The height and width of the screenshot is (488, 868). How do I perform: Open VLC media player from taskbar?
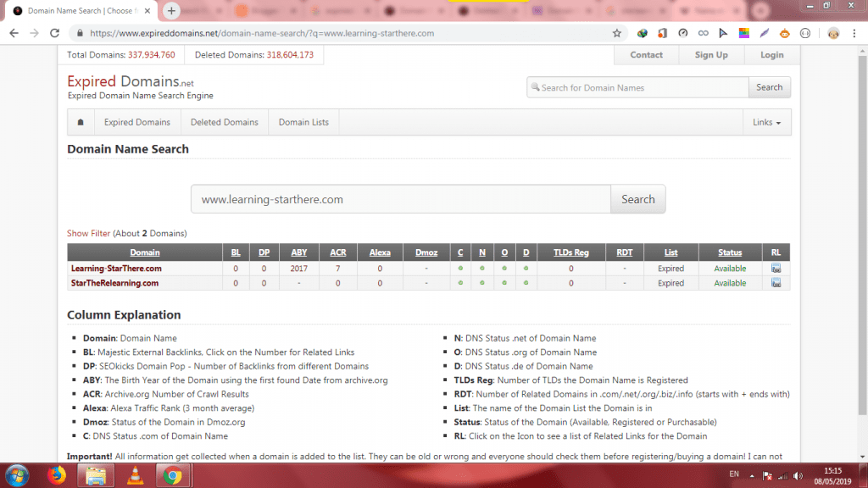click(x=135, y=475)
